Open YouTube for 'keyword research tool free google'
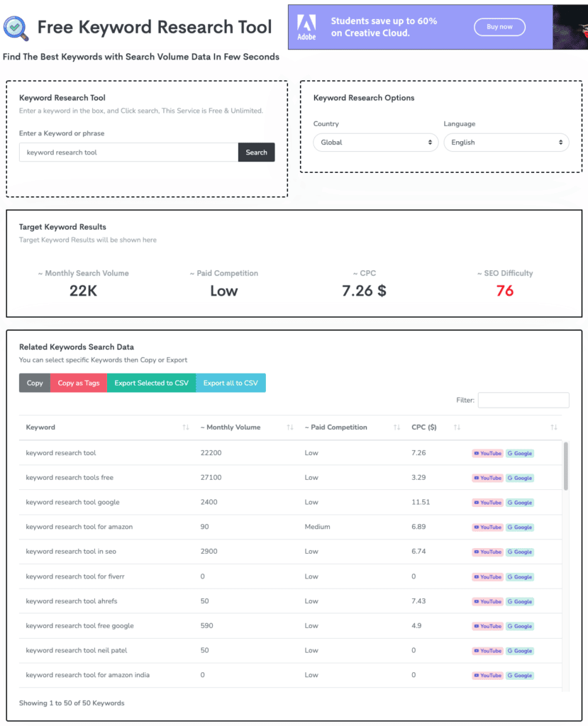 pos(487,626)
